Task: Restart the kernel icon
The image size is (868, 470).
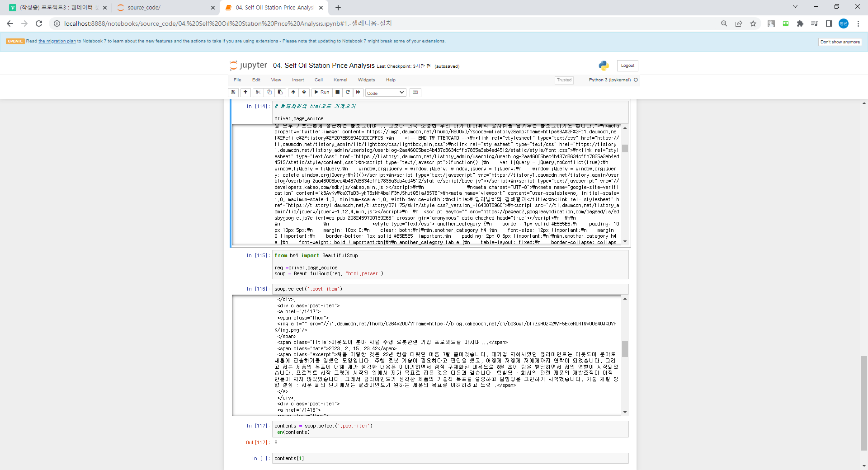Action: point(348,92)
